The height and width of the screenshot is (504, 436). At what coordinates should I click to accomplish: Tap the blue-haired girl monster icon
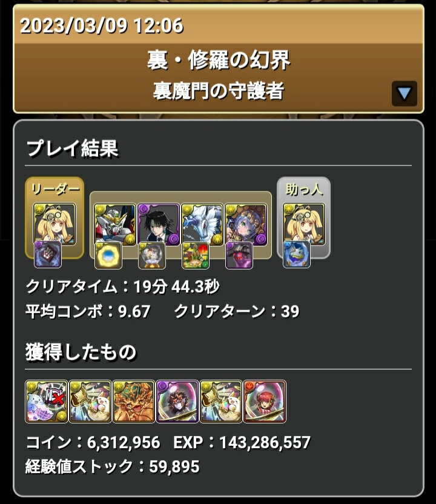[246, 225]
